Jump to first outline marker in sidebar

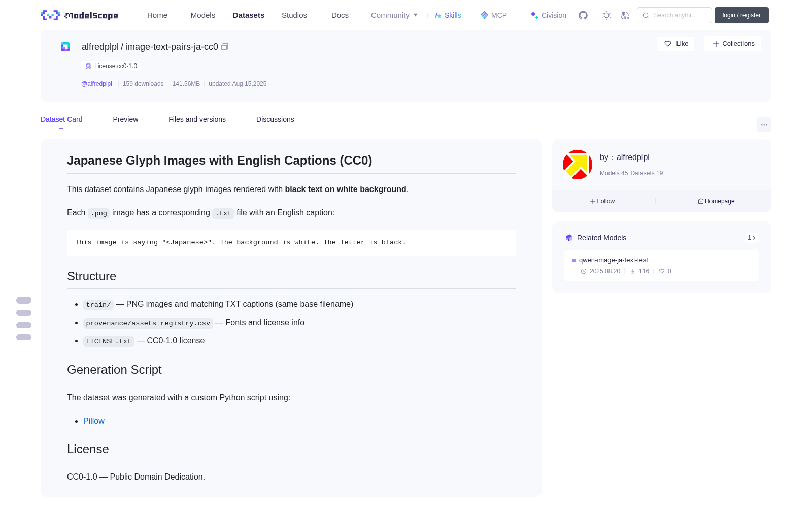click(24, 300)
